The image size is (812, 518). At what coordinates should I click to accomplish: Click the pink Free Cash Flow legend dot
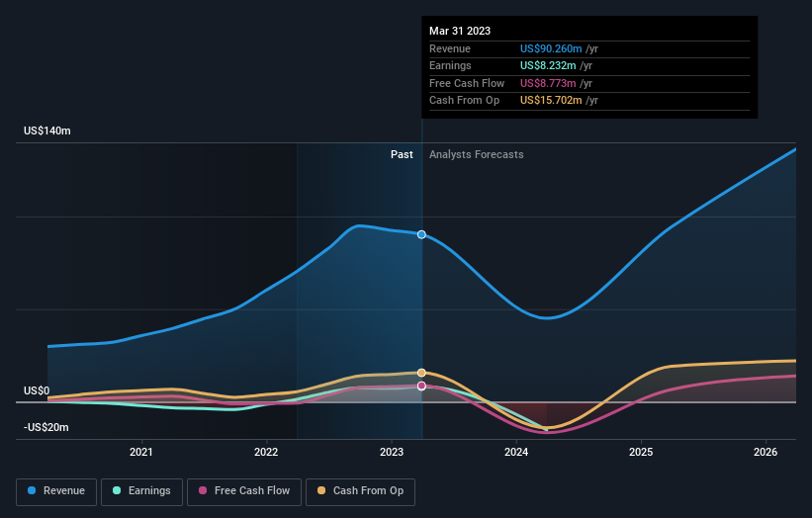203,490
